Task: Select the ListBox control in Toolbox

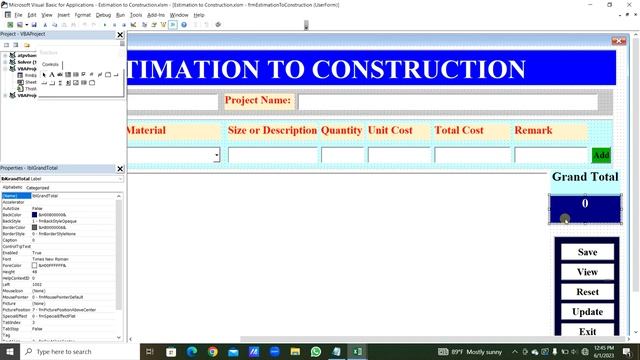Action: 76,75
